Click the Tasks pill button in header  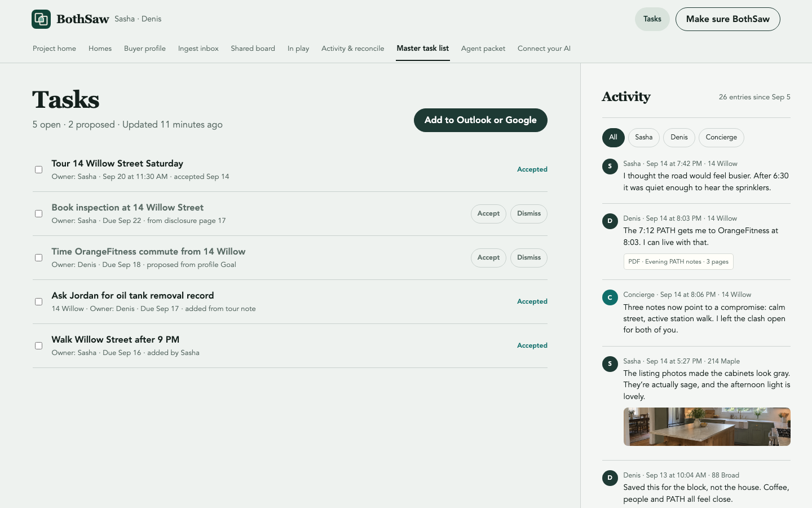point(652,19)
